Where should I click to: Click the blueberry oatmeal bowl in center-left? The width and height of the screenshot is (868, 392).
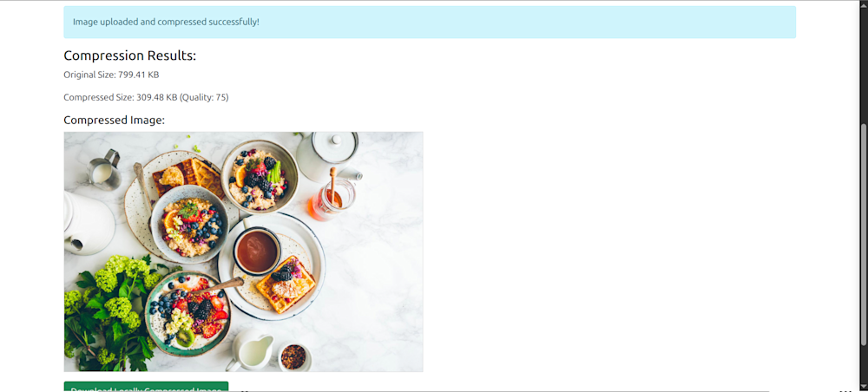coord(189,224)
